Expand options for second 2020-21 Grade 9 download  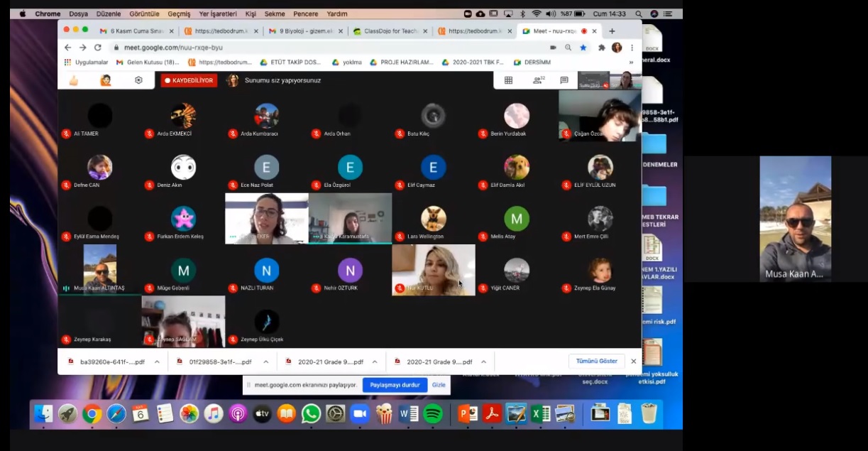point(483,362)
